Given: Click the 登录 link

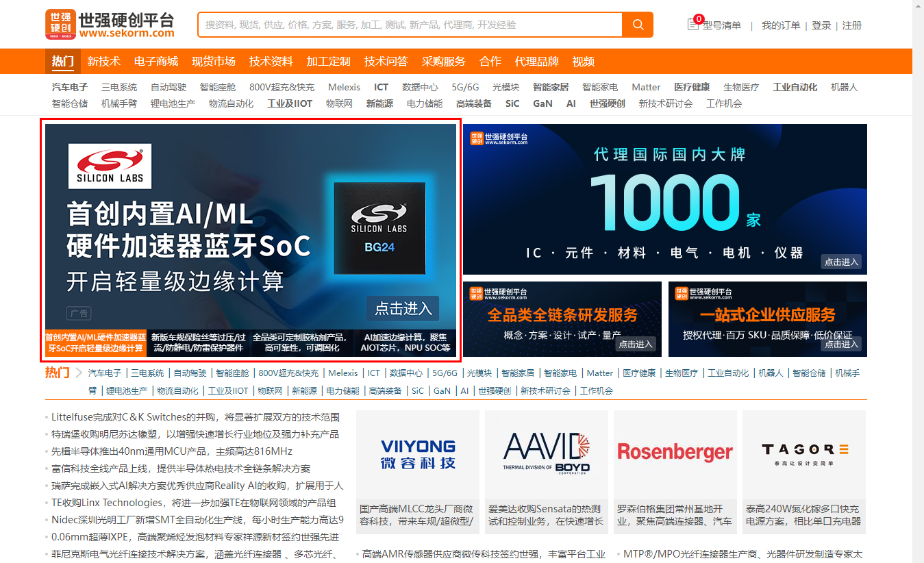Looking at the screenshot, I should (x=821, y=25).
